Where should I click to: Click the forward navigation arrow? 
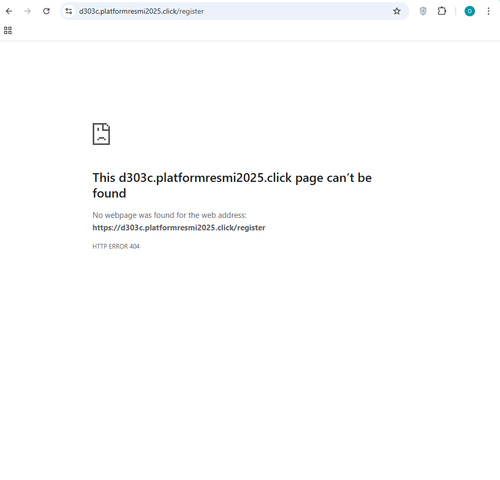click(x=27, y=11)
